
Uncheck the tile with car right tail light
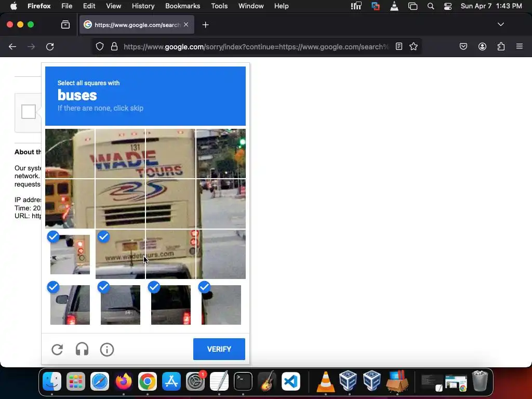click(x=170, y=304)
